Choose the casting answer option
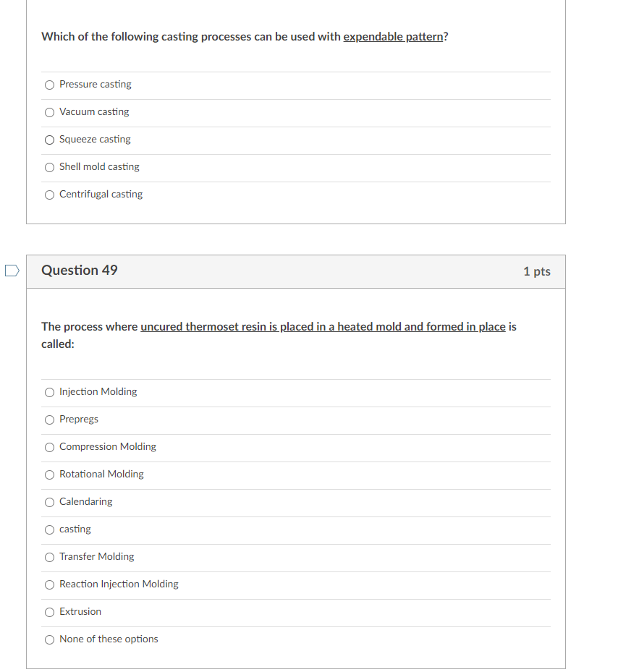The width and height of the screenshot is (618, 672). tap(49, 529)
